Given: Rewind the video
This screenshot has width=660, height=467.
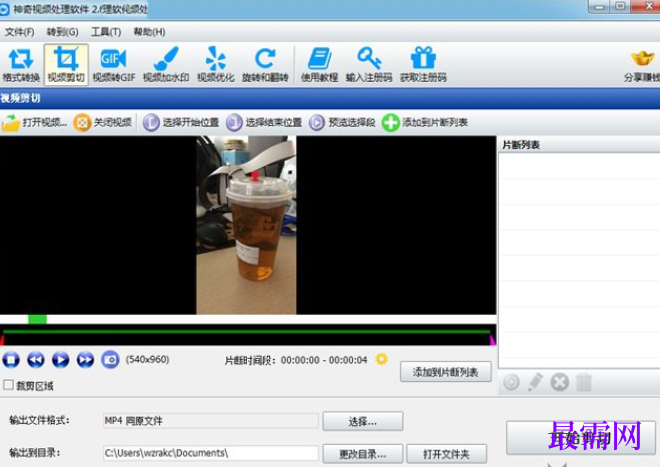Looking at the screenshot, I should point(36,360).
